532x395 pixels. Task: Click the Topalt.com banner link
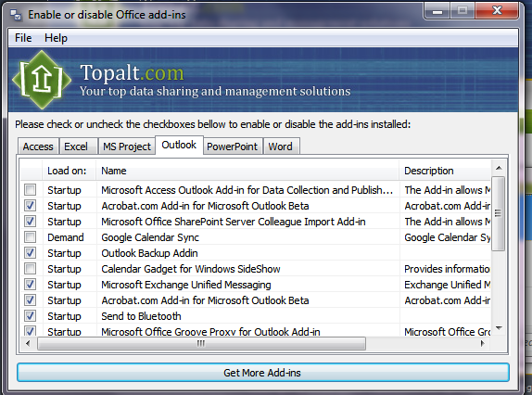[132, 72]
